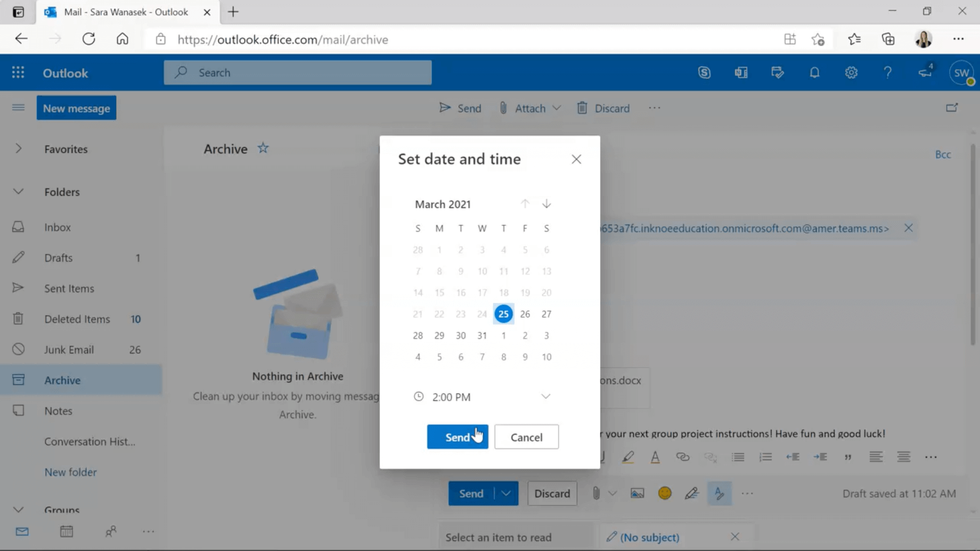Click the Cancel button in dialog

(x=527, y=437)
